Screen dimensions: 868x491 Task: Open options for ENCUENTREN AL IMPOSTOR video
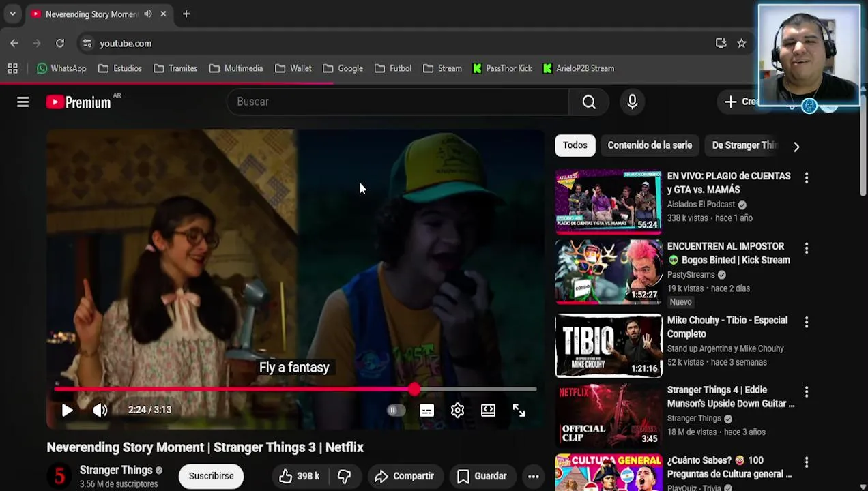pos(807,248)
